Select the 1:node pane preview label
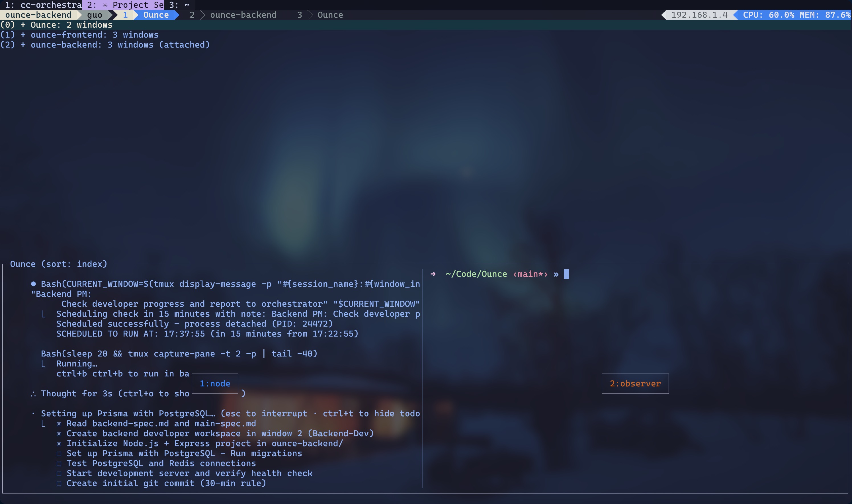 coord(215,384)
